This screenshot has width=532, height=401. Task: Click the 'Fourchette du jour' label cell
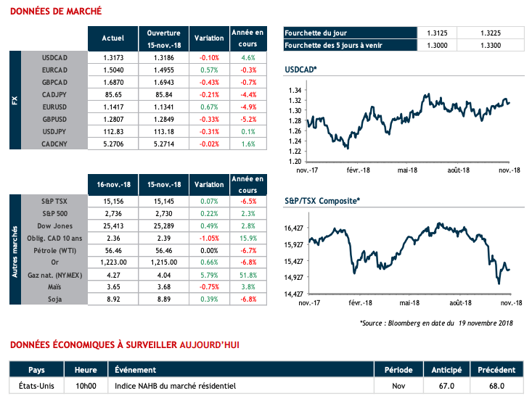(350, 33)
